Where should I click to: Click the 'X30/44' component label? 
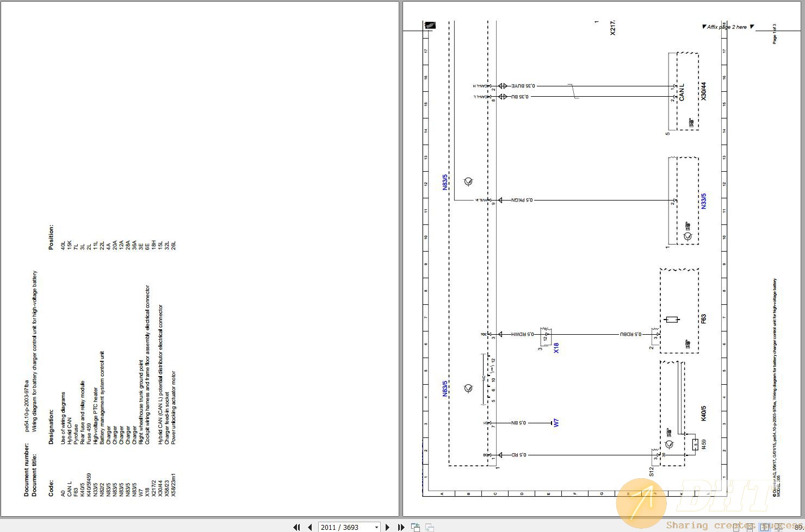703,91
